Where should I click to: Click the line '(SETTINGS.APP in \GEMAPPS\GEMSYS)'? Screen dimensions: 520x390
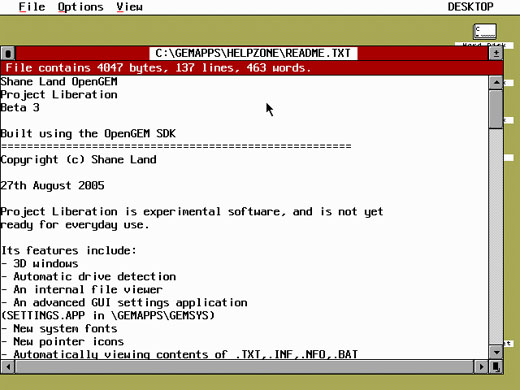[108, 315]
